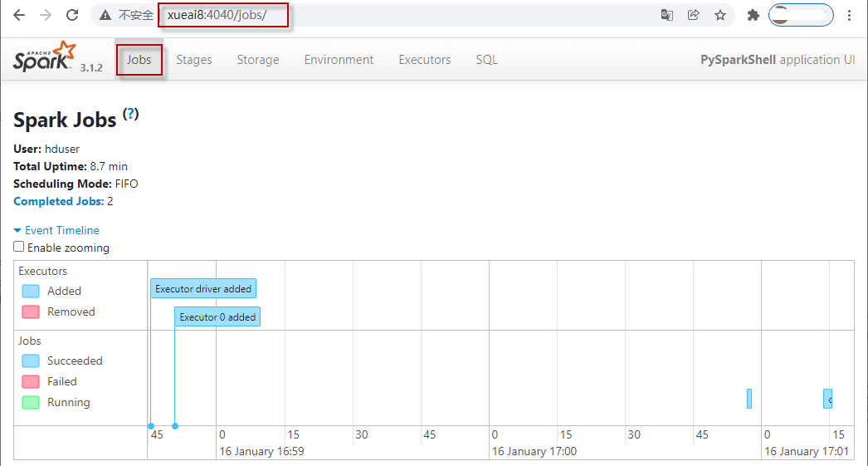This screenshot has width=868, height=466.
Task: Click the Failed red legend swatch
Action: (31, 381)
